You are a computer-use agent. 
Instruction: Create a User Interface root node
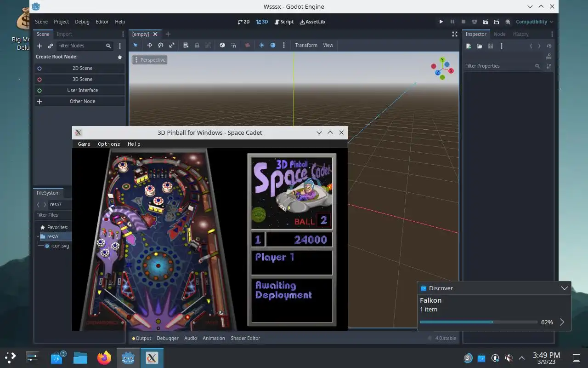80,90
